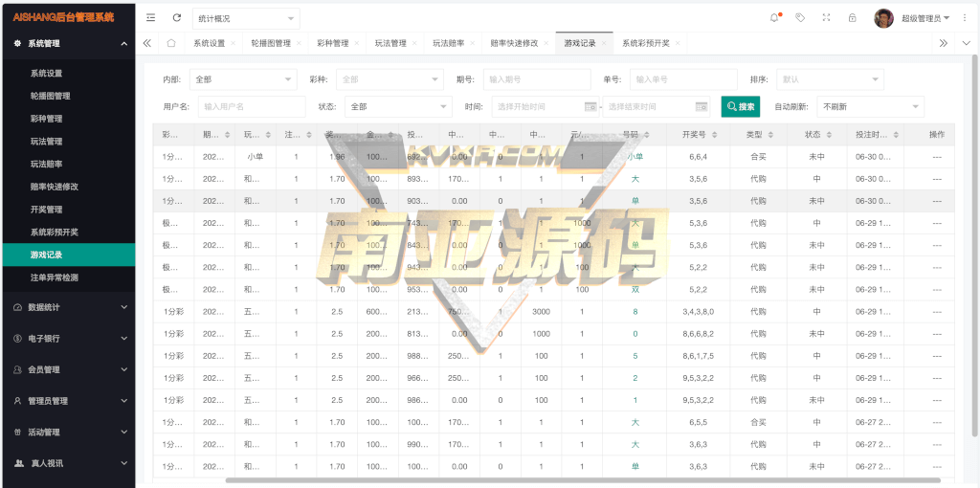The image size is (980, 488).
Task: Click the horizontal table scrollbar
Action: pos(583,480)
